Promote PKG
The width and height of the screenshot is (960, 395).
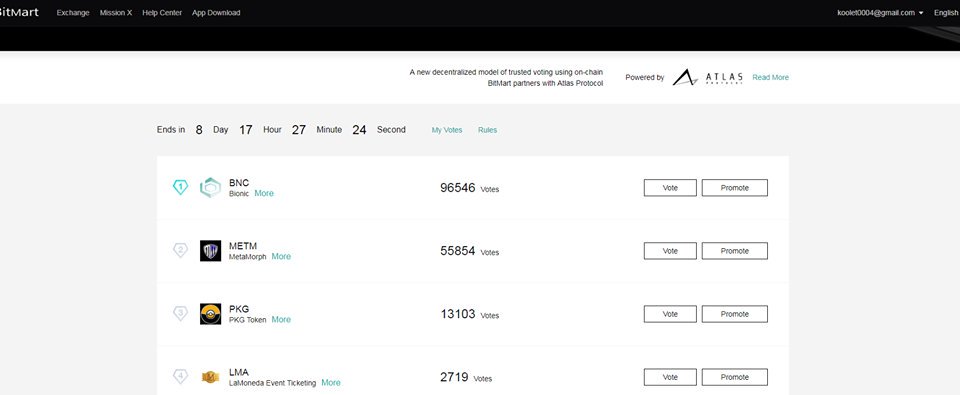tap(735, 314)
